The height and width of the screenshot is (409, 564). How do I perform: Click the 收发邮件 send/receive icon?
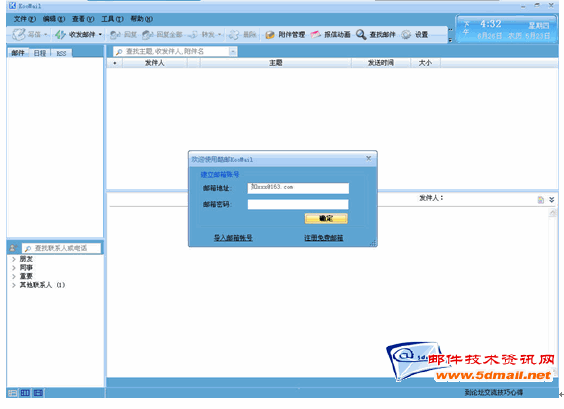(60, 35)
